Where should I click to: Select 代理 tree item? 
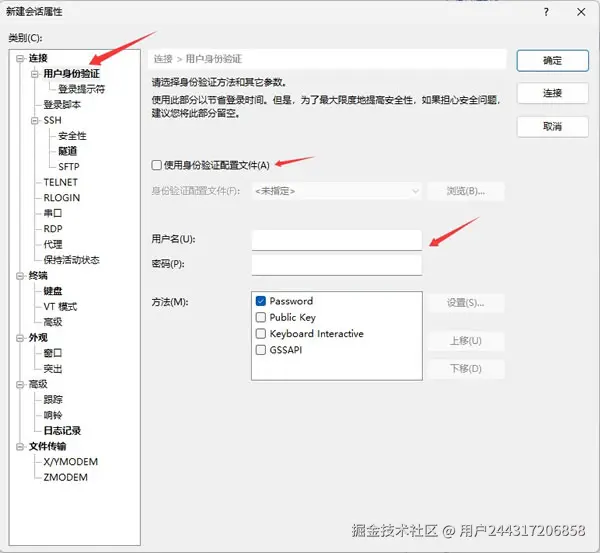point(52,244)
